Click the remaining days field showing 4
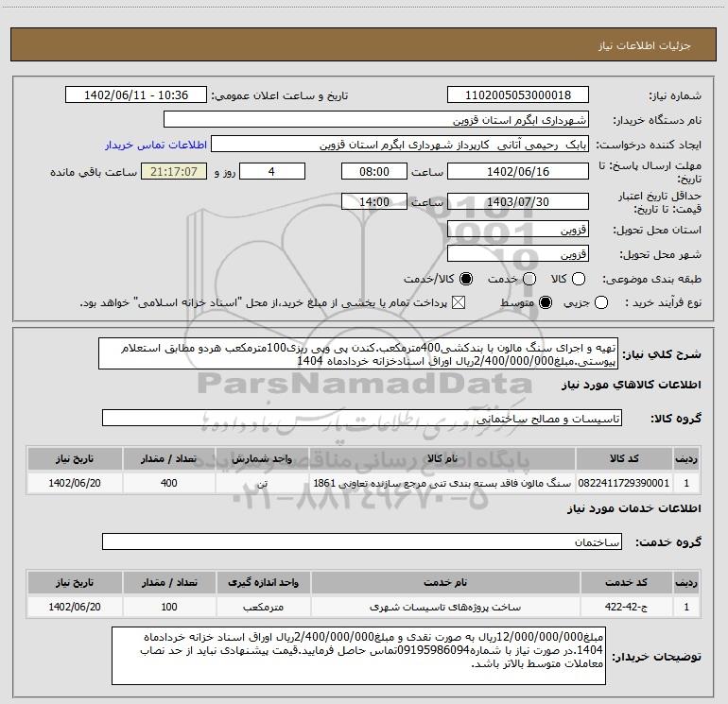 (272, 172)
